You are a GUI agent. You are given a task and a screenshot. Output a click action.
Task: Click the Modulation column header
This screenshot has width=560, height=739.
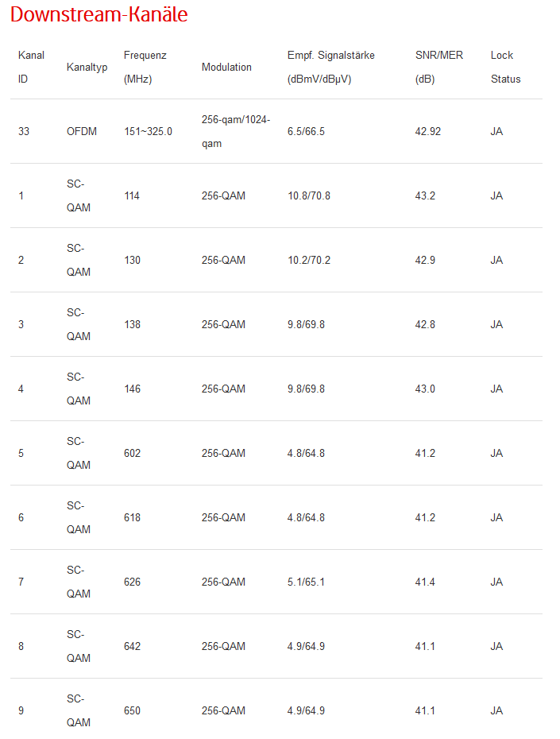(226, 68)
